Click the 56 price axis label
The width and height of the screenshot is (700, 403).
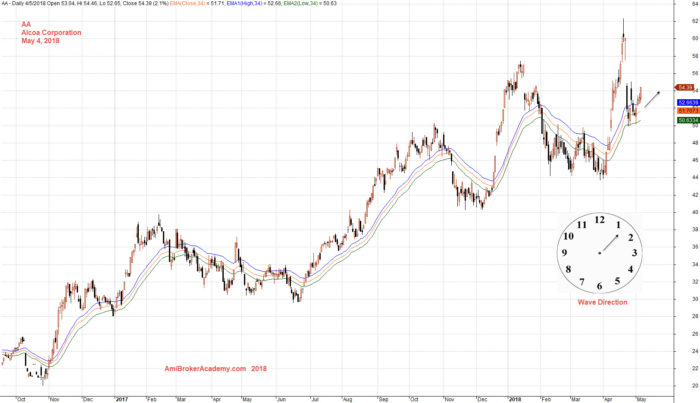[696, 73]
